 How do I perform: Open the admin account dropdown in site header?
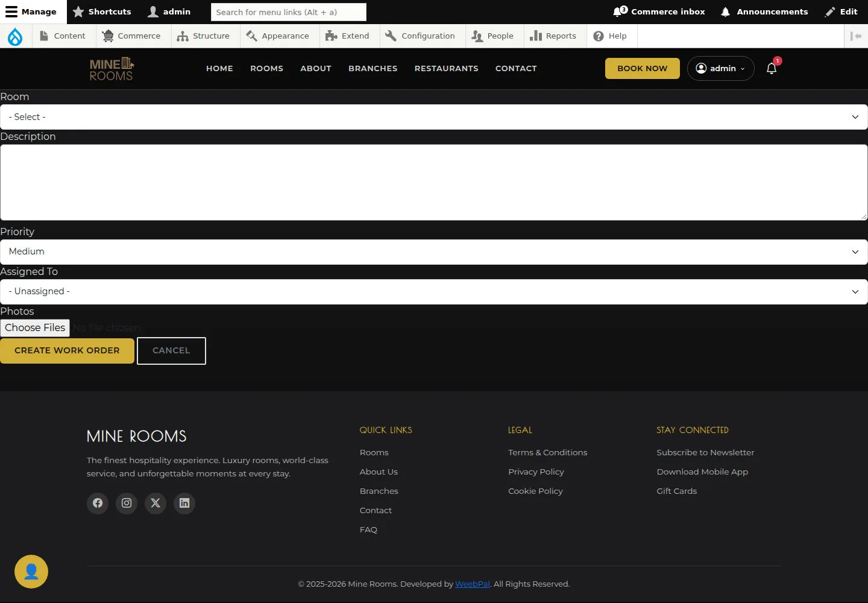coord(721,68)
